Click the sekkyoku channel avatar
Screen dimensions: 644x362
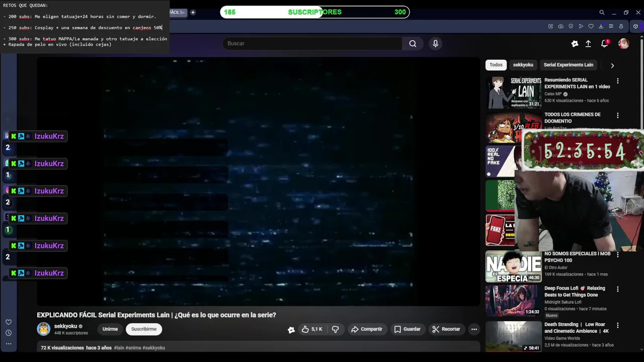pos(44,329)
